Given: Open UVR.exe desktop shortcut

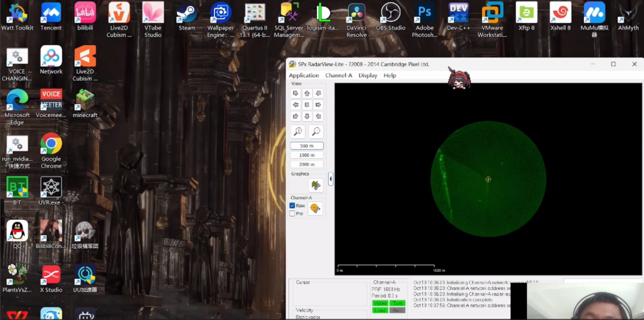Looking at the screenshot, I should point(51,191).
